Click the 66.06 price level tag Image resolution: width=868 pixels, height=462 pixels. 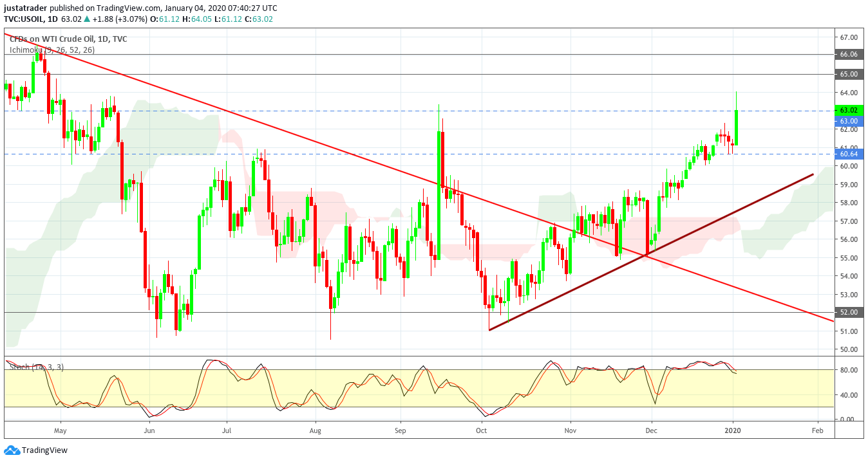[849, 55]
